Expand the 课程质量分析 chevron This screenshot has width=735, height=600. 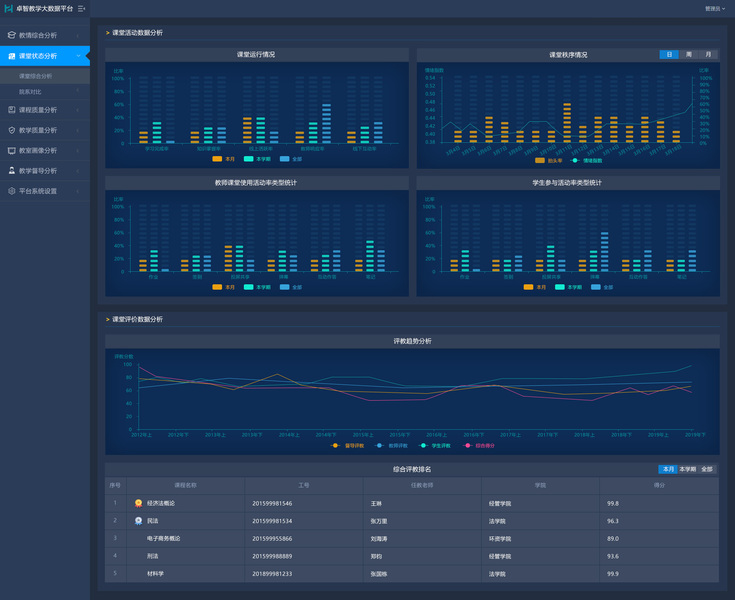77,110
